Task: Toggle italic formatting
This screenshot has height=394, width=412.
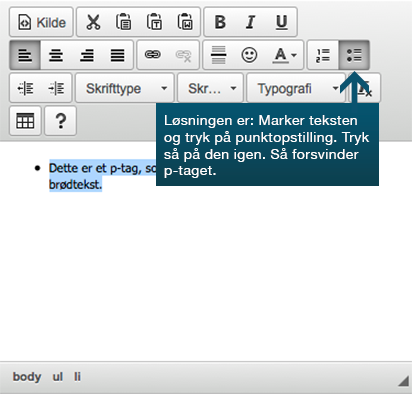Action: [x=250, y=22]
